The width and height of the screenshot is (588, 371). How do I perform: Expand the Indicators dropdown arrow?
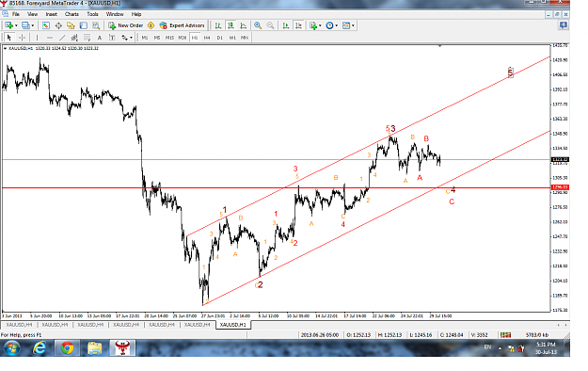(320, 25)
